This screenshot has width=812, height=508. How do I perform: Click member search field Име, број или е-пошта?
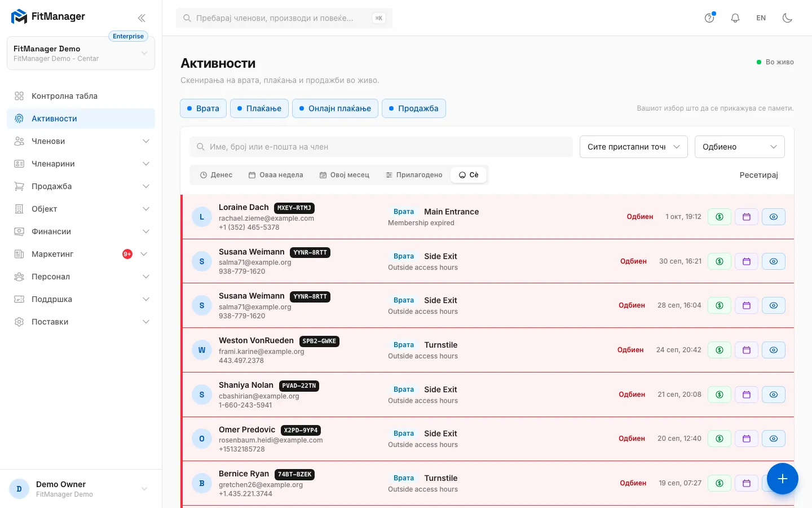click(x=381, y=147)
